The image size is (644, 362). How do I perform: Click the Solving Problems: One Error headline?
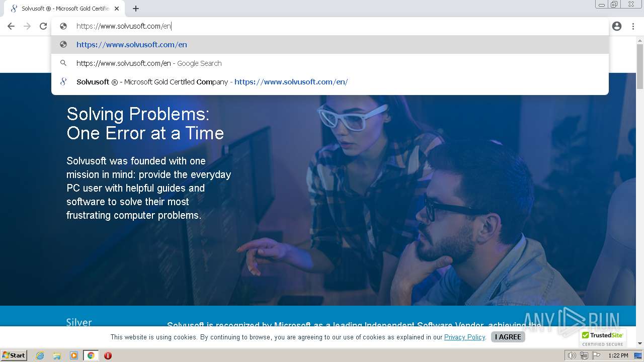(145, 123)
